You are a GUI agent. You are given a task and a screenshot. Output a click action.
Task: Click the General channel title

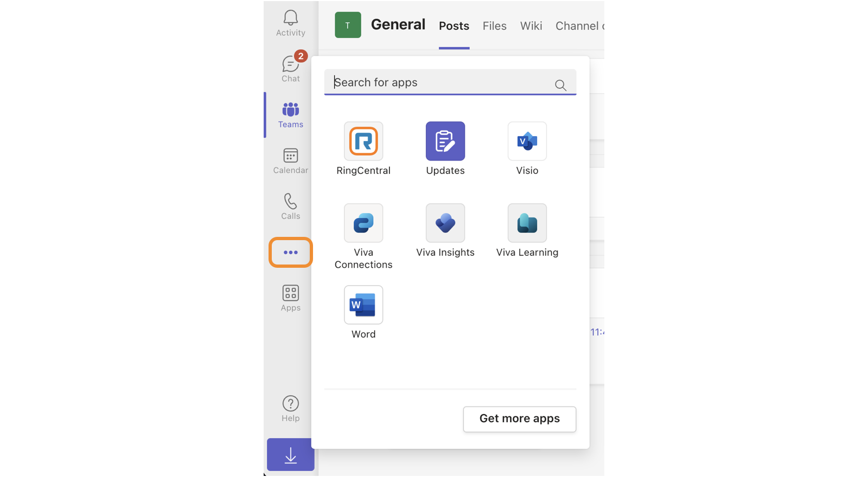(398, 24)
